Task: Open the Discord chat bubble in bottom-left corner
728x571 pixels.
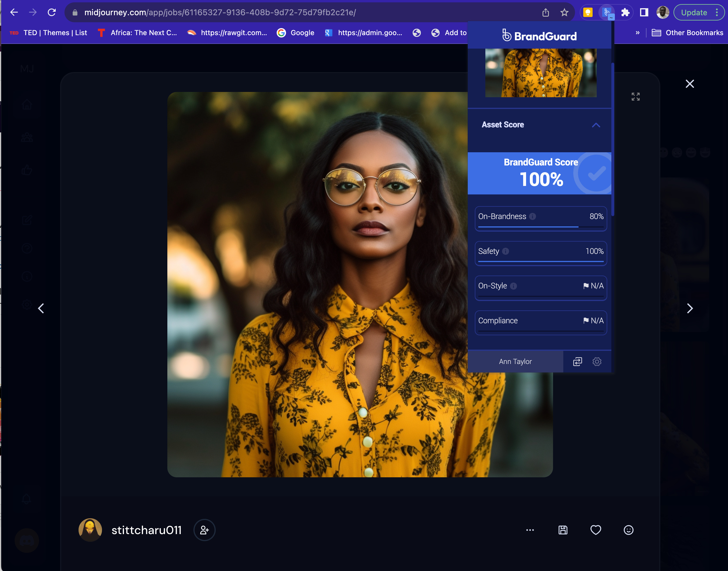Action: pyautogui.click(x=26, y=541)
